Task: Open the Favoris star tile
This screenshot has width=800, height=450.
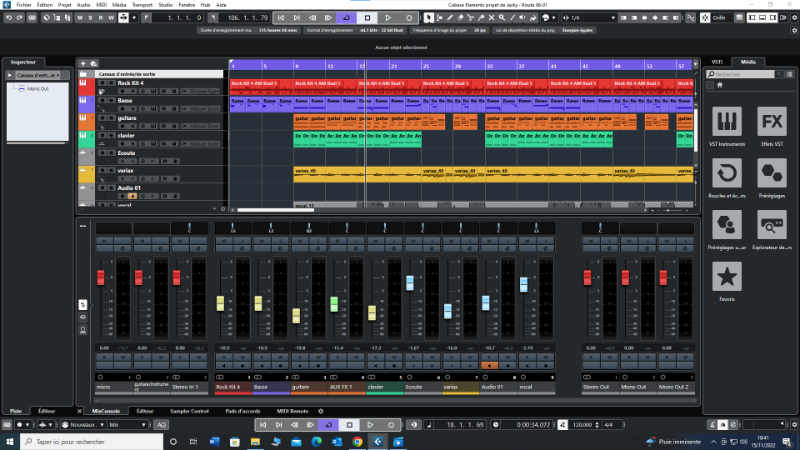Action: [725, 276]
